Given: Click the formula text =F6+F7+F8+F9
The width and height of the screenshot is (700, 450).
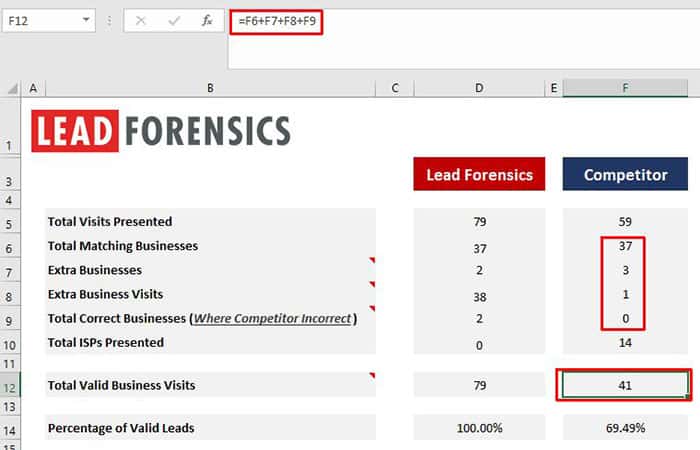Looking at the screenshot, I should pos(277,21).
